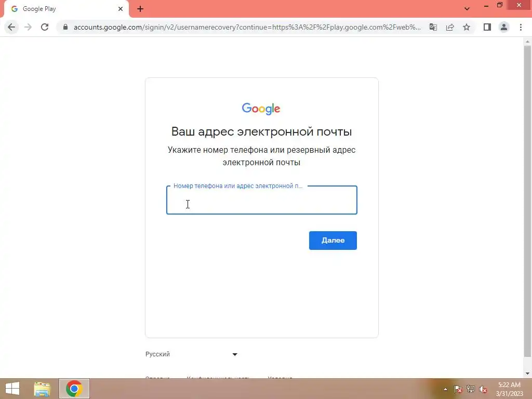Click the Google logo
Viewport: 532px width, 399px height.
[x=261, y=109]
